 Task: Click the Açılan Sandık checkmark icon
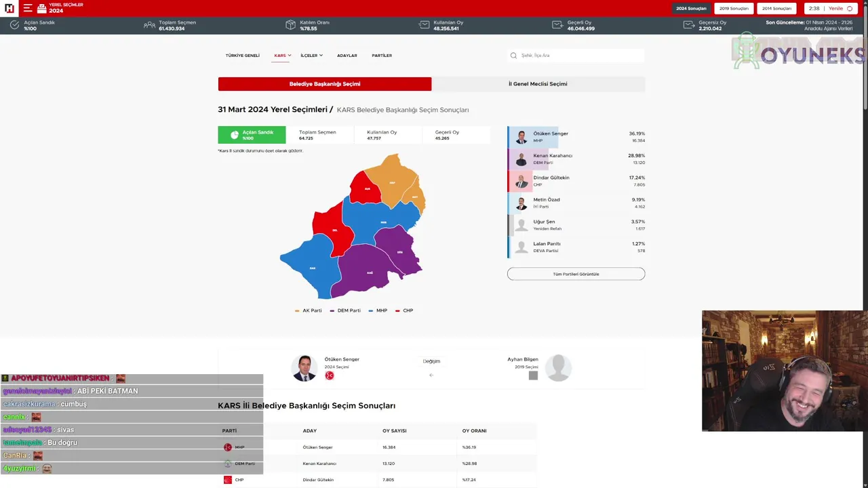pos(15,25)
